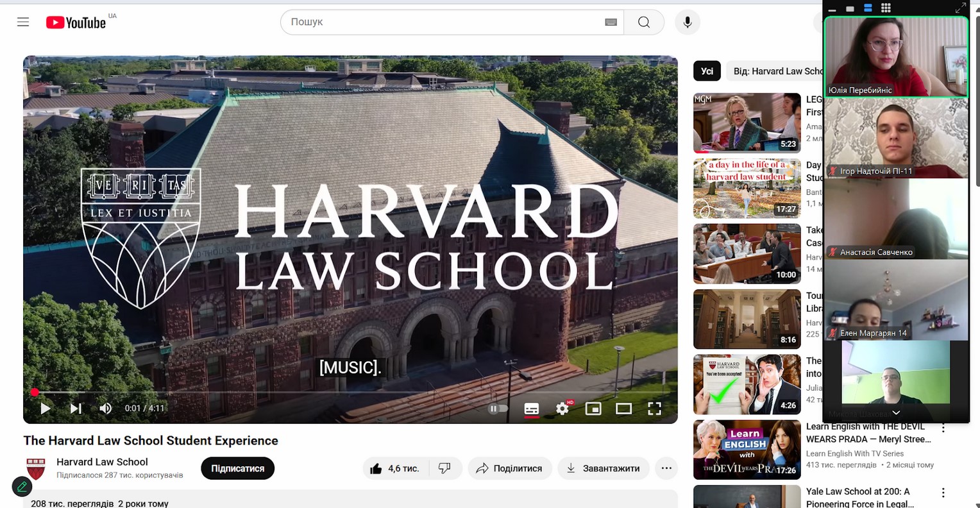Image resolution: width=980 pixels, height=508 pixels.
Task: Open 'a day in the life' video thumbnail
Action: point(747,189)
